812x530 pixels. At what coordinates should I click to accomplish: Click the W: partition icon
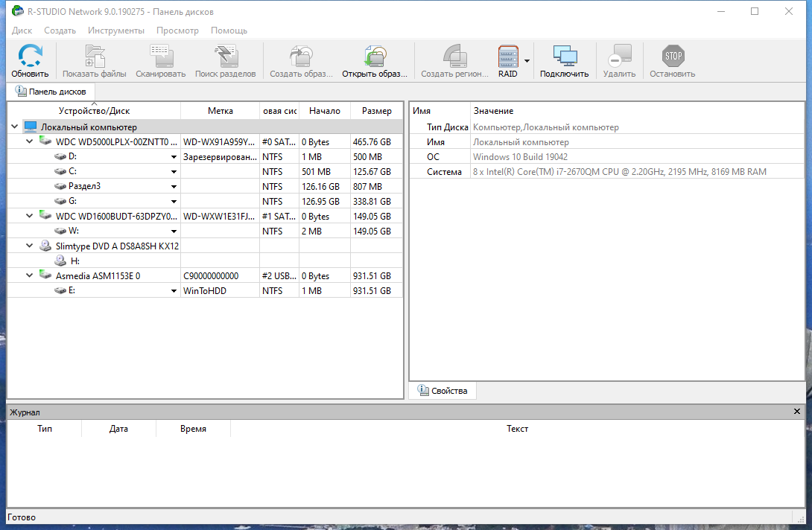click(x=60, y=231)
